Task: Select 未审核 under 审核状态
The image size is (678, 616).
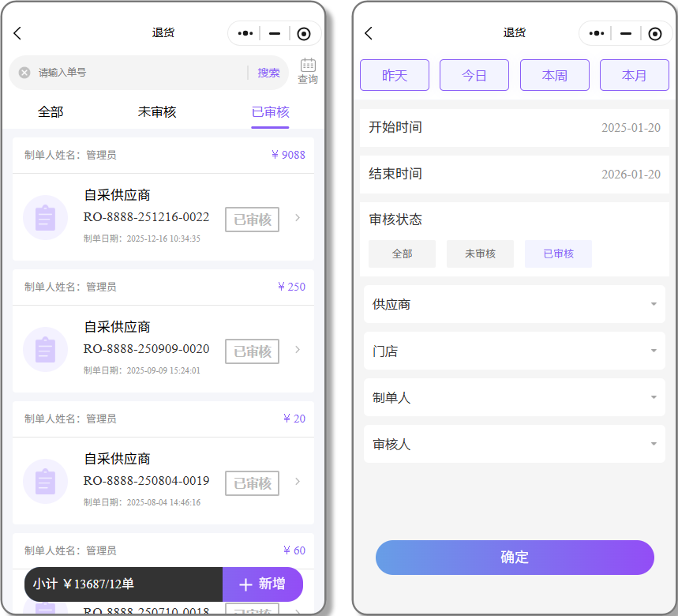Action: (480, 254)
